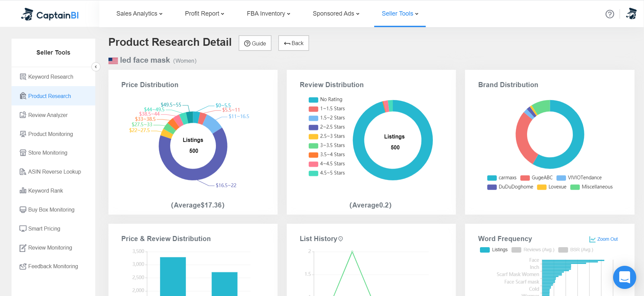Click the List History info icon

tap(341, 239)
